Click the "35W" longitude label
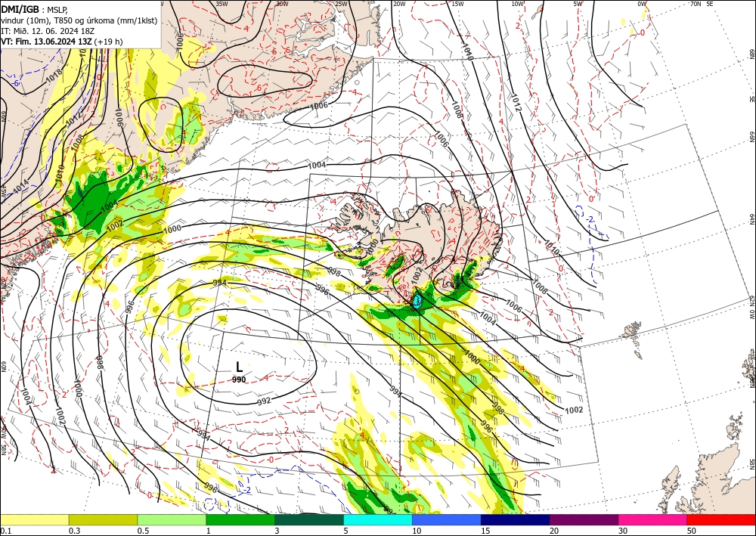The image size is (756, 536). (x=222, y=4)
